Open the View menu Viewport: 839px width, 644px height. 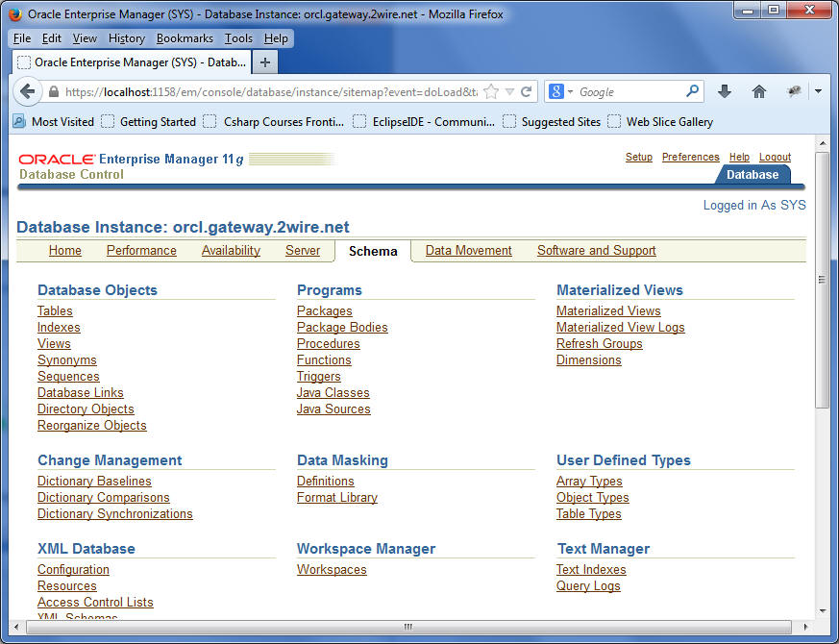click(x=85, y=38)
